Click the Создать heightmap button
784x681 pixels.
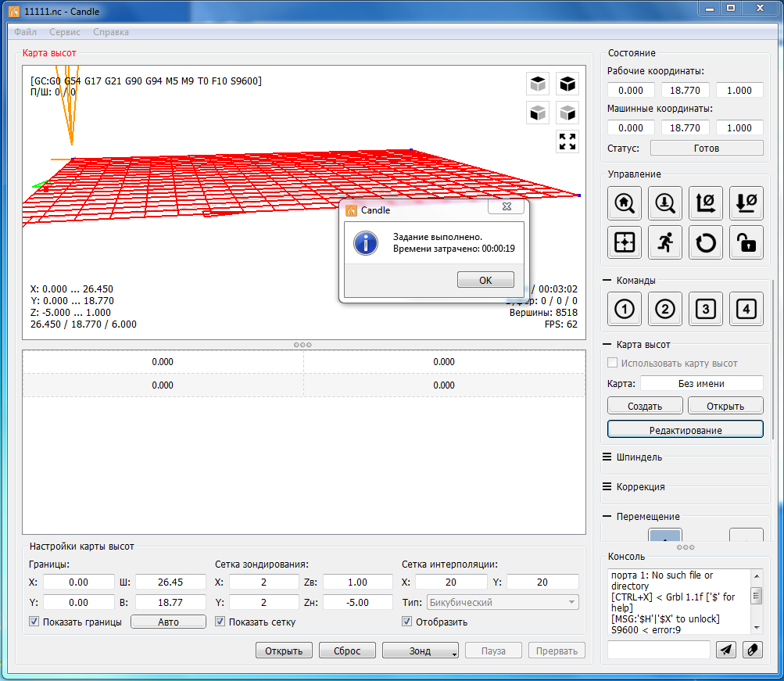tap(645, 406)
